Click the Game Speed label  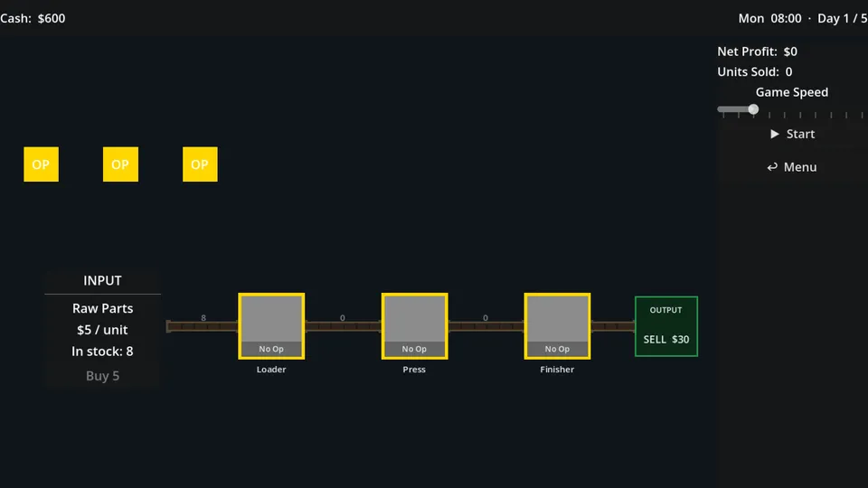792,92
